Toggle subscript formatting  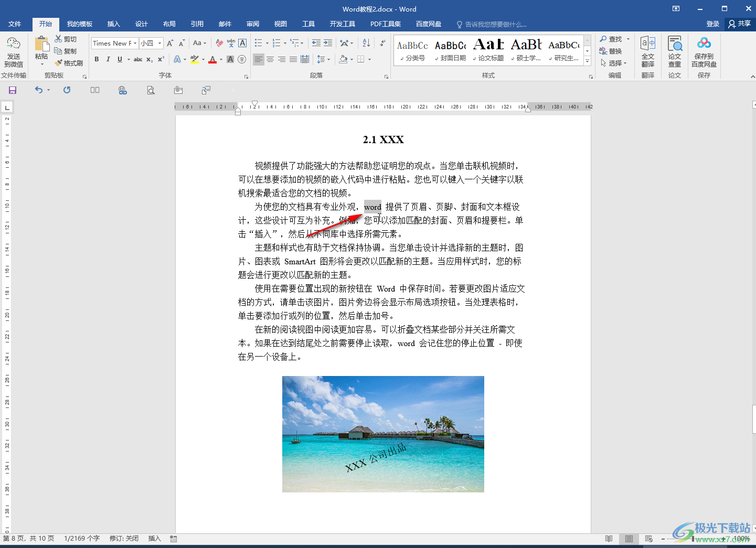(x=150, y=59)
